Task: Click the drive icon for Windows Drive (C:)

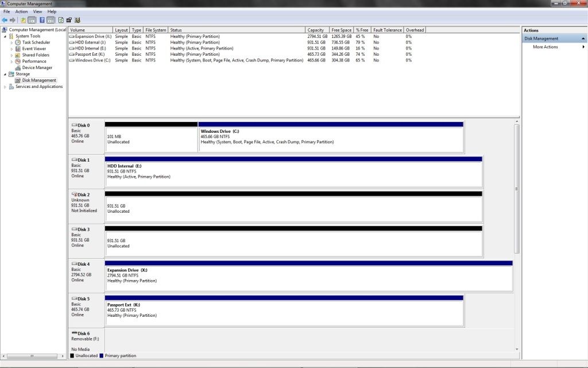Action: 72,60
